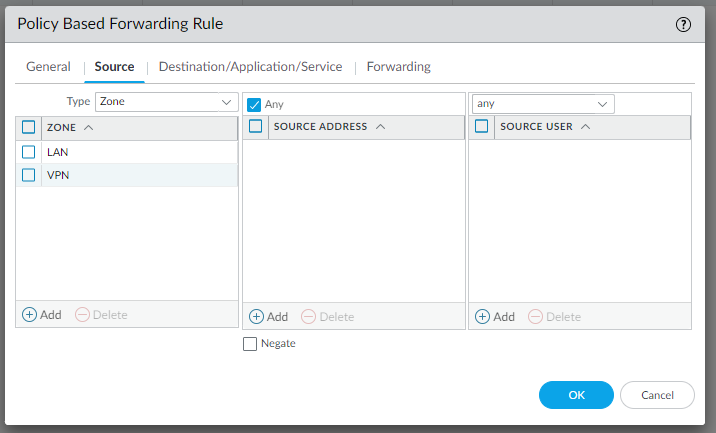Viewport: 716px width, 433px height.
Task: Open the Type dropdown showing Zone
Action: pyautogui.click(x=165, y=102)
